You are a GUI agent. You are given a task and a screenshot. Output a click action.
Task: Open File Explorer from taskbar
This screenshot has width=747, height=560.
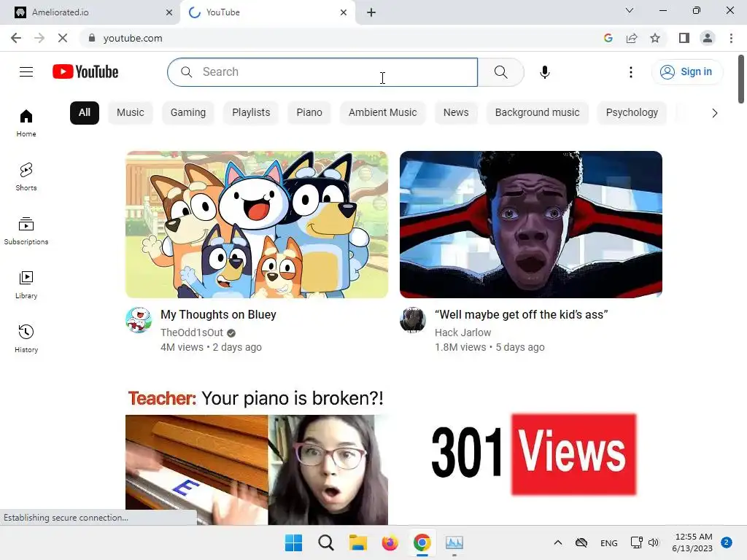(x=357, y=542)
